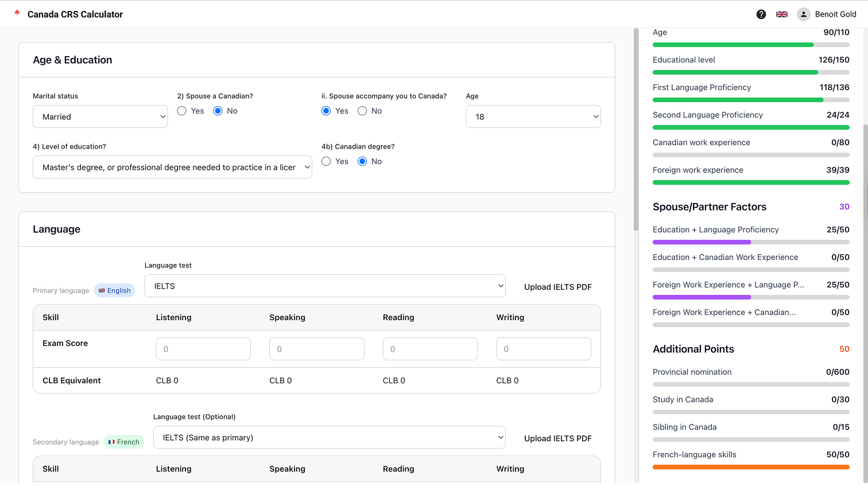The image size is (868, 490).
Task: Click the French secondary language badge
Action: (x=123, y=442)
